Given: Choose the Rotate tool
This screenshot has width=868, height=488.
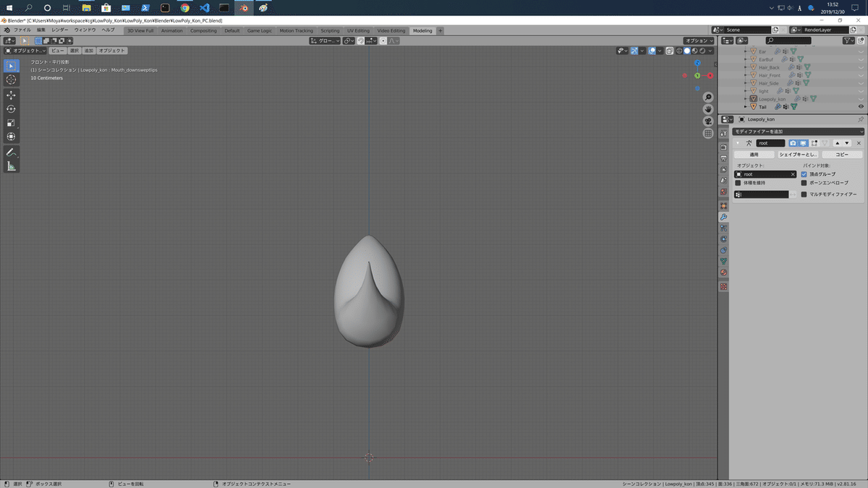Looking at the screenshot, I should coord(11,108).
